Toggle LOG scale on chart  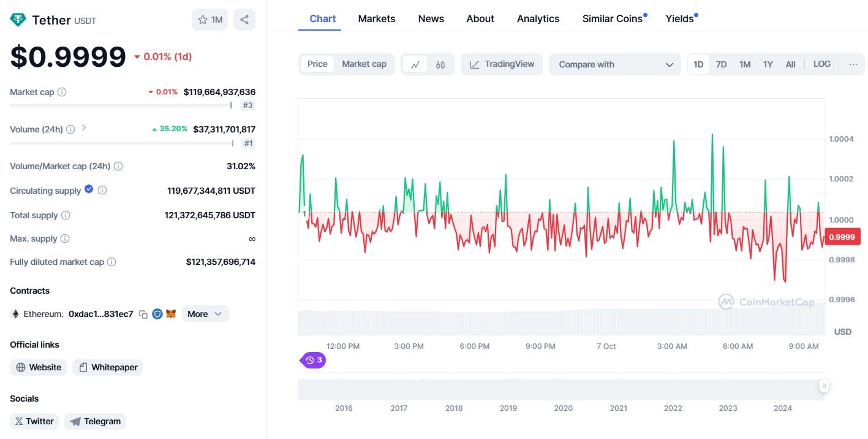click(822, 64)
